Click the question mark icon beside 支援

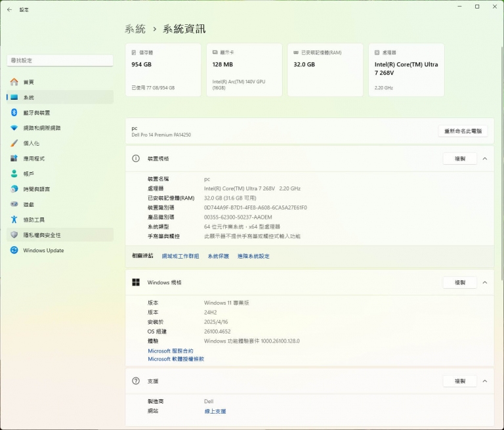point(136,381)
